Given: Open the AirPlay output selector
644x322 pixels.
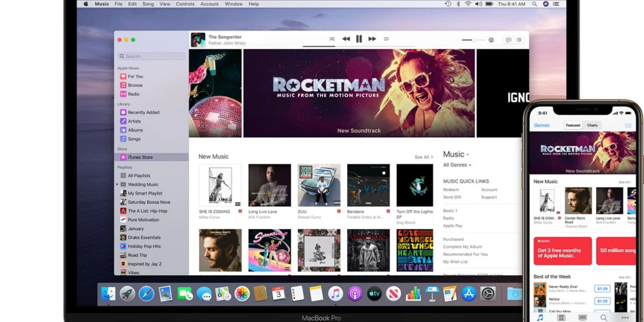Looking at the screenshot, I should coord(491,40).
